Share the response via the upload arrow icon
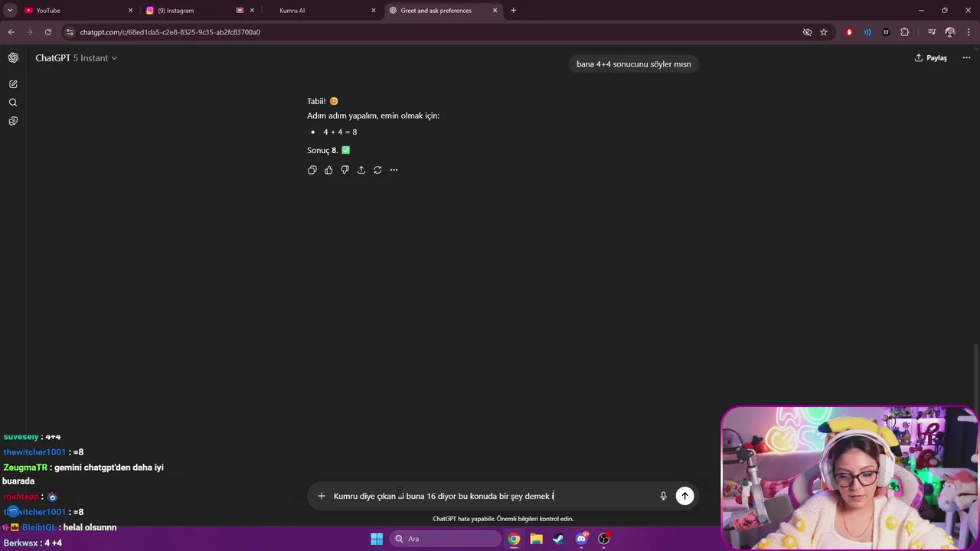This screenshot has height=551, width=980. [x=361, y=170]
